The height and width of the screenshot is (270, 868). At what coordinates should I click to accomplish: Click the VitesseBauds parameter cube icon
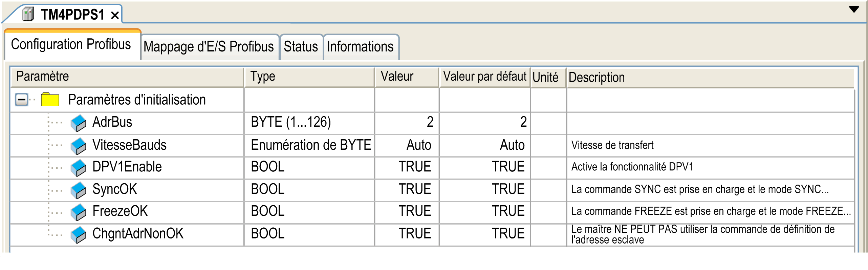tap(78, 145)
